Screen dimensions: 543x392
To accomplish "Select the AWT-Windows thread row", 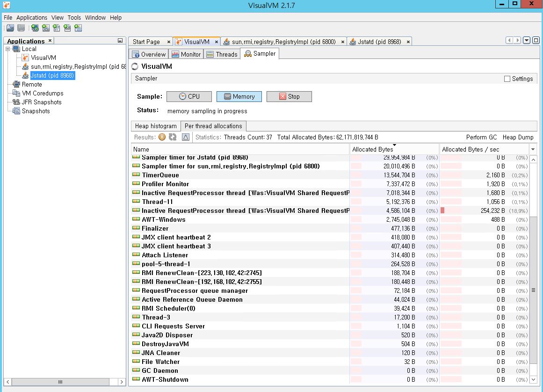I will 330,219.
